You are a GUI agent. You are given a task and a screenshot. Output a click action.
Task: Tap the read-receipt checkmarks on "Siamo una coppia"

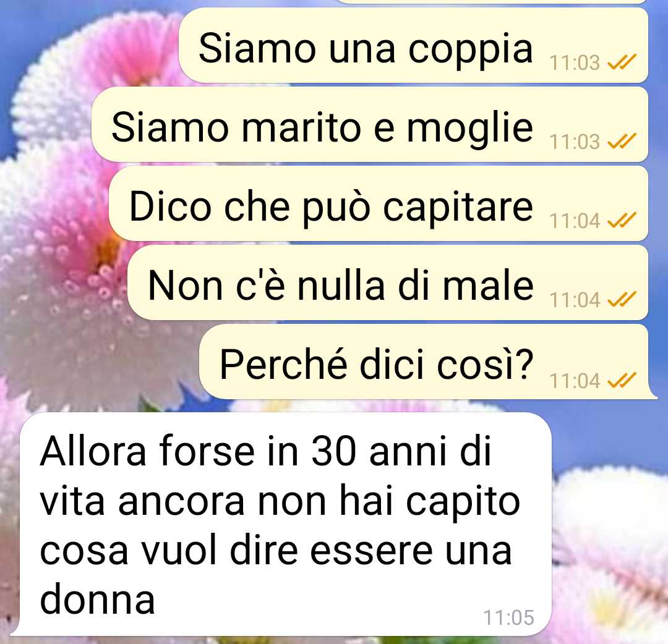622,62
